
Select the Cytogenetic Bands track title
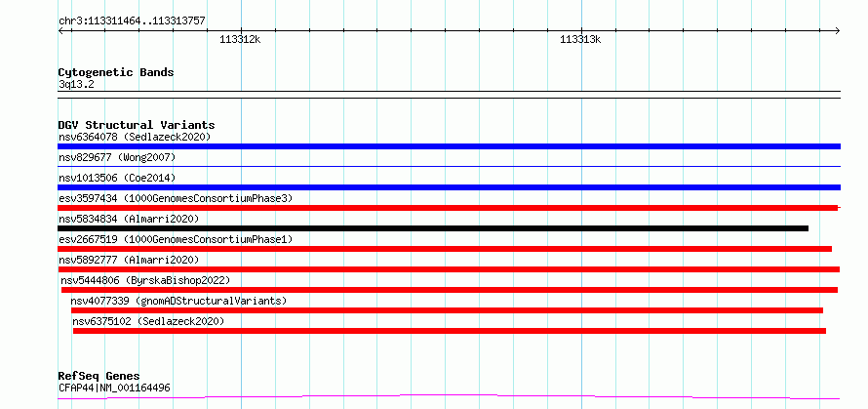pyautogui.click(x=116, y=72)
